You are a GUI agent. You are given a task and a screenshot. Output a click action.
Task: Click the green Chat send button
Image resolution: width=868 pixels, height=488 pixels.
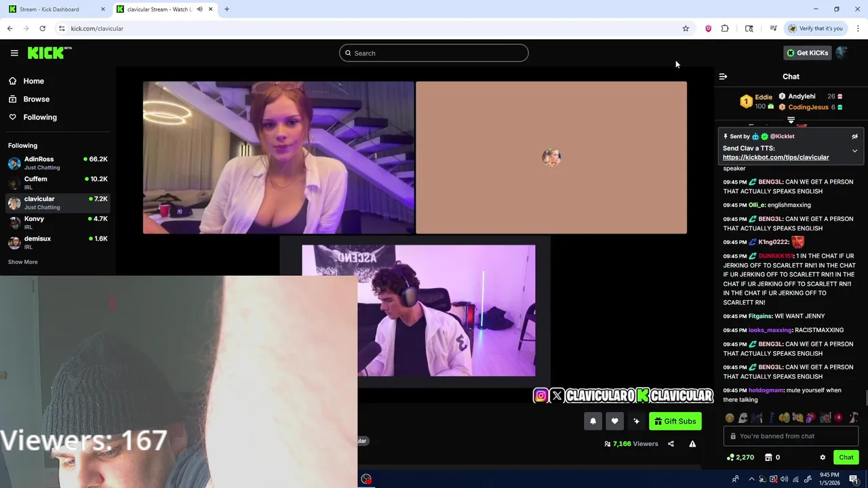(846, 457)
